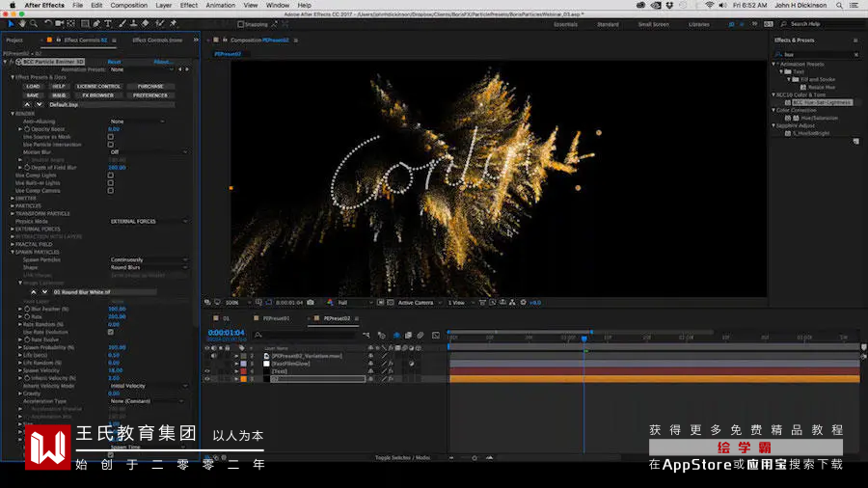Enable the Use Source as Mask checkbox

111,137
